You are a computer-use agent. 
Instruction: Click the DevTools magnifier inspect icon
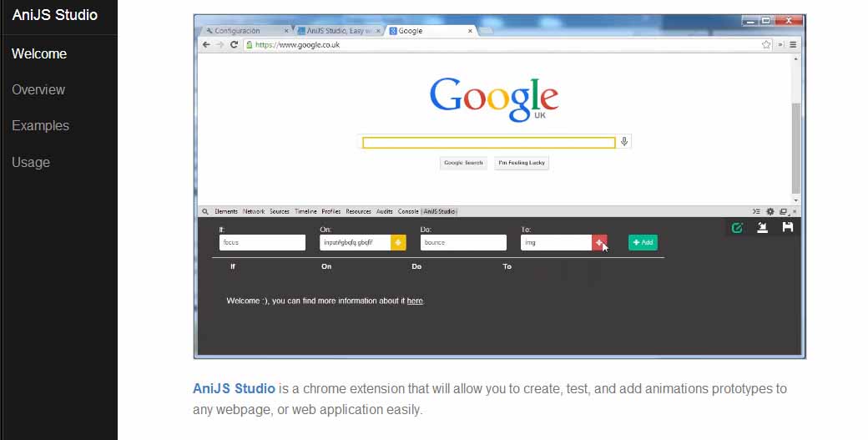[205, 211]
